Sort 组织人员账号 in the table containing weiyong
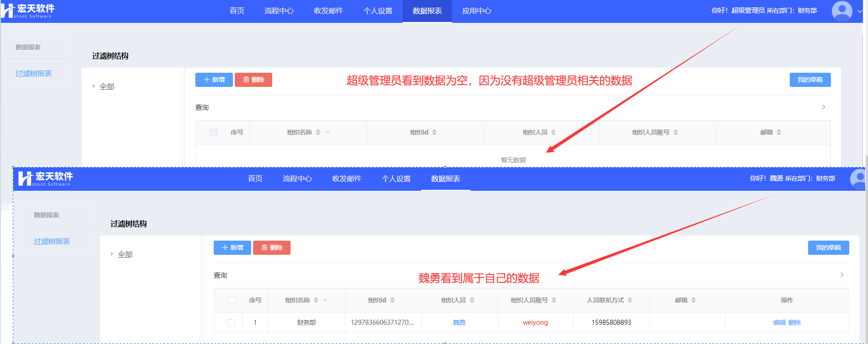This screenshot has height=344, width=868. tap(554, 300)
